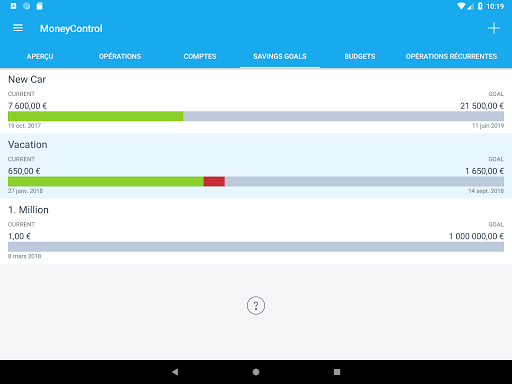Viewport: 512px width, 384px height.
Task: Tap the Android home button
Action: [256, 372]
